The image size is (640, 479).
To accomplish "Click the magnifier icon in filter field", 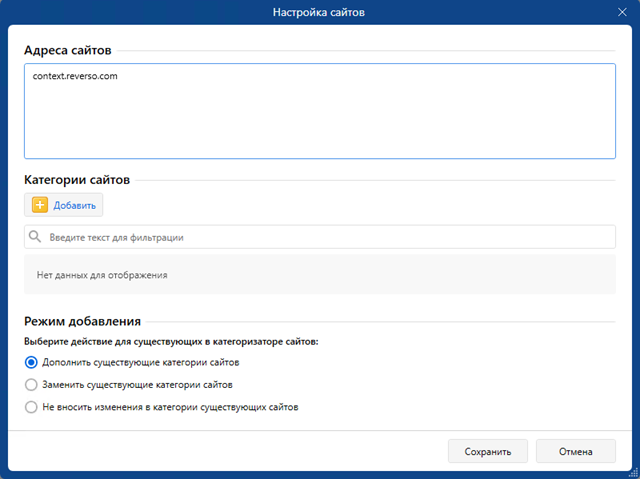I will 35,237.
